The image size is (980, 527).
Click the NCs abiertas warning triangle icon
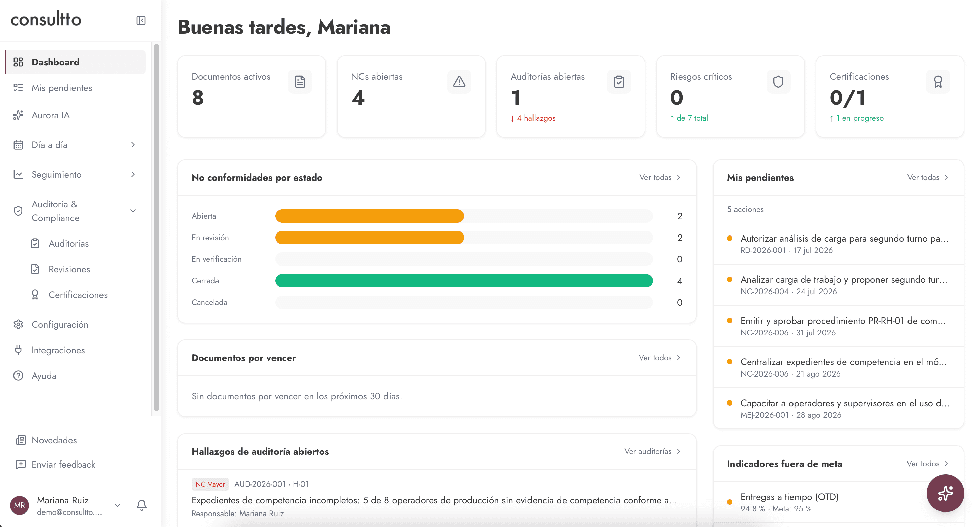(x=459, y=81)
